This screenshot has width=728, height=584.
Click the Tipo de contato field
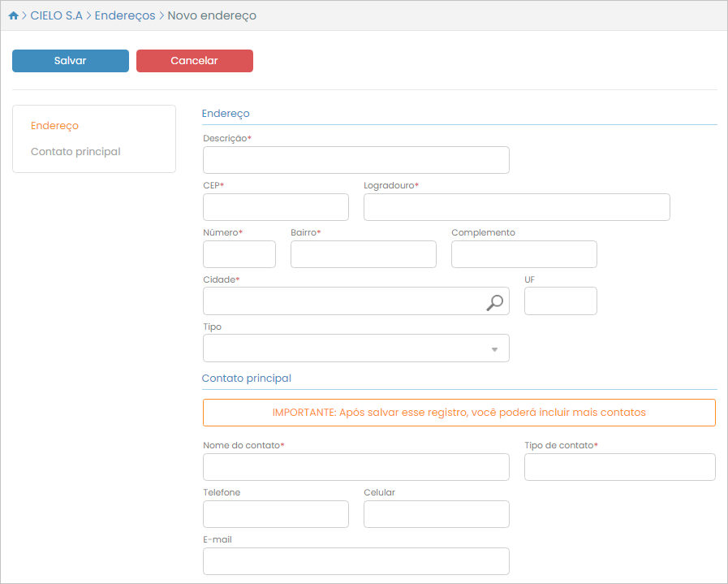click(619, 467)
